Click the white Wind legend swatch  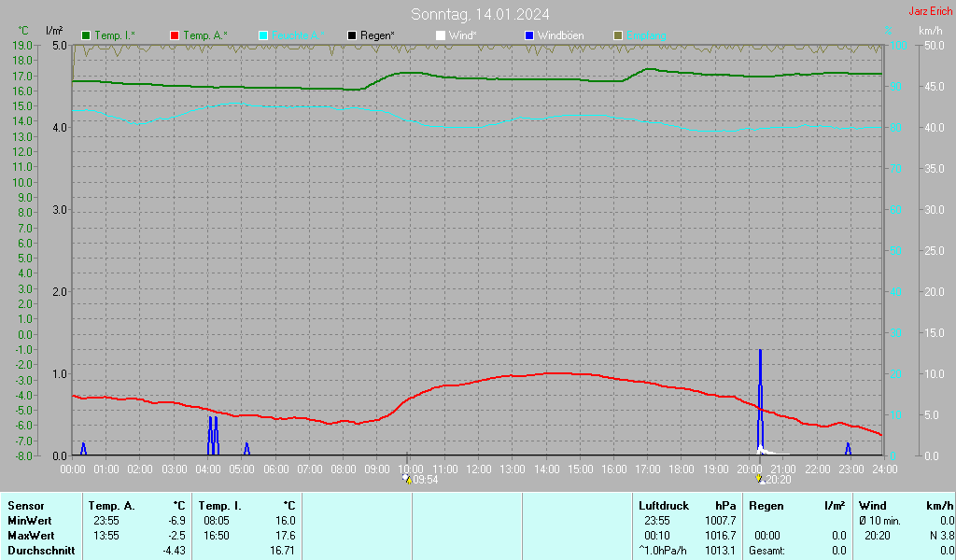coord(441,36)
